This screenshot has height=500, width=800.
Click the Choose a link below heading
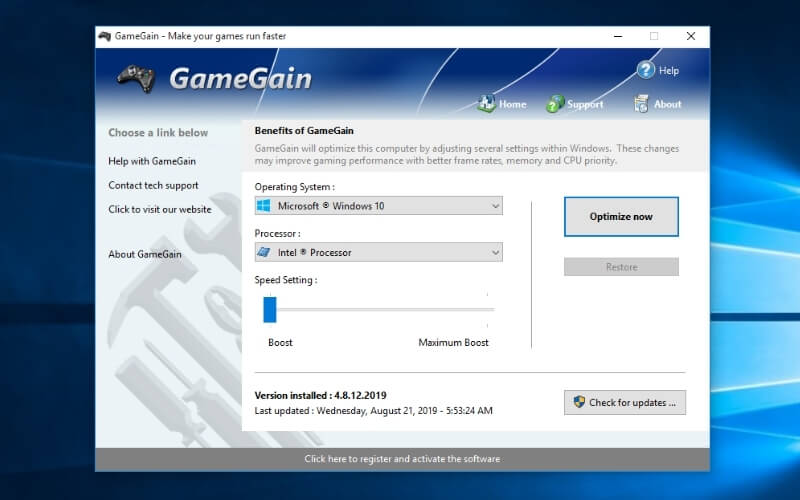(x=158, y=133)
